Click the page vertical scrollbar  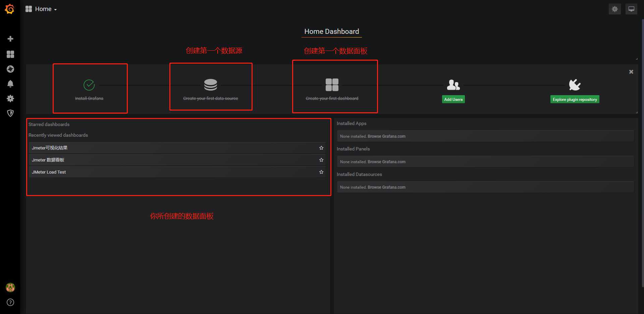pyautogui.click(x=643, y=152)
